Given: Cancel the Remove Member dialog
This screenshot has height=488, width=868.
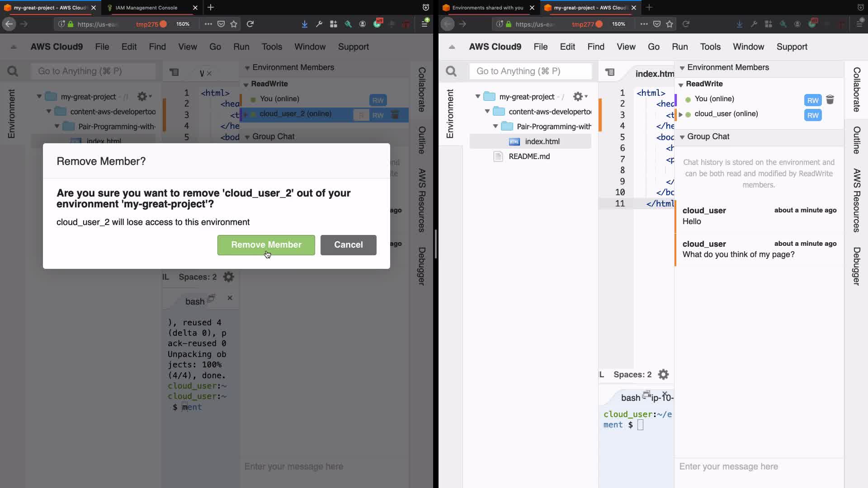Looking at the screenshot, I should [348, 244].
